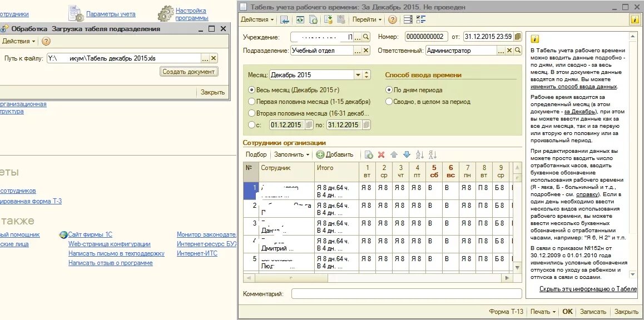Open calendar icon beside start date 01.12.2015
The width and height of the screenshot is (644, 320).
pyautogui.click(x=309, y=124)
